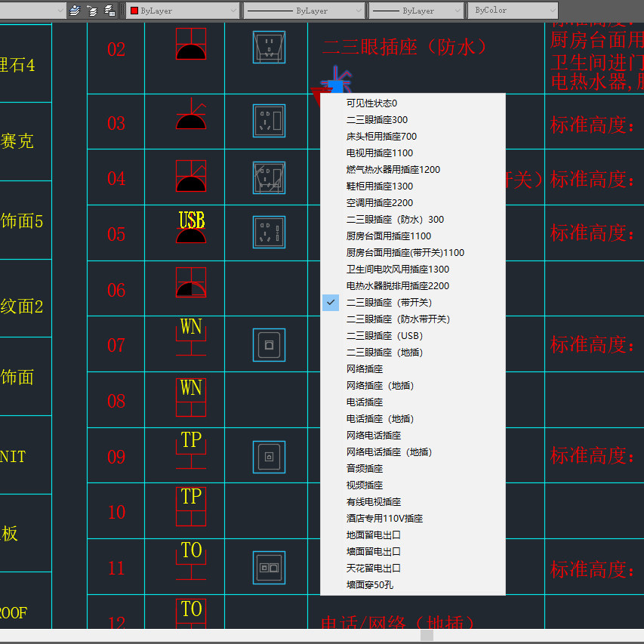Choose 音频插座 option
The width and height of the screenshot is (644, 644).
(413, 469)
